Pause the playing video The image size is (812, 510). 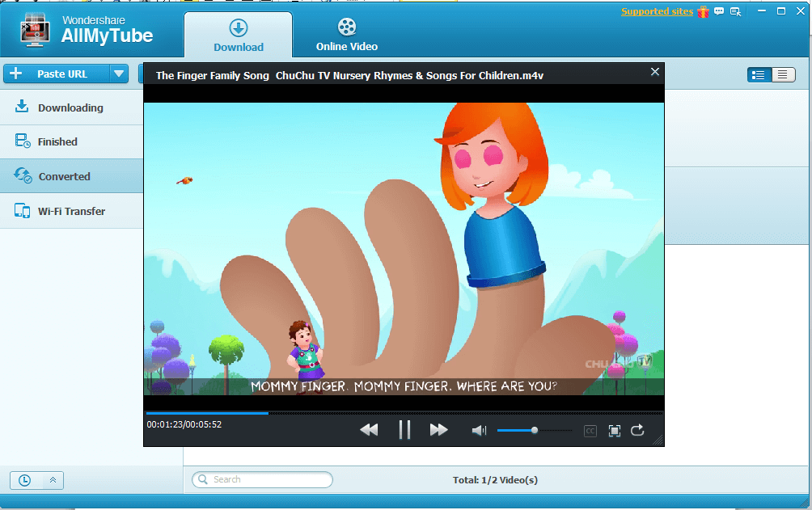tap(404, 430)
